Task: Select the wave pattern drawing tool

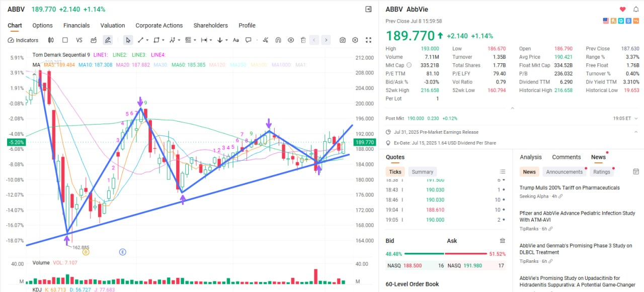Action: (173, 40)
